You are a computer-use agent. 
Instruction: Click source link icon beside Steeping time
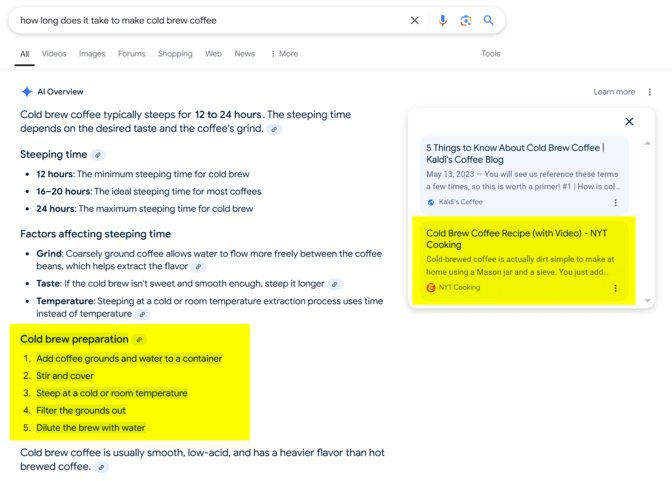click(98, 155)
